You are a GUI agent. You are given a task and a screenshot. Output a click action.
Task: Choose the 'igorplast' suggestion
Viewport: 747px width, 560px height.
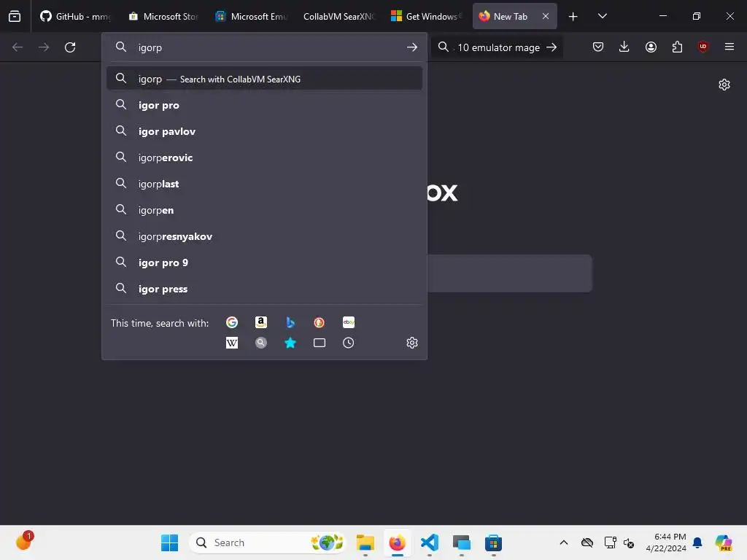[x=264, y=184]
